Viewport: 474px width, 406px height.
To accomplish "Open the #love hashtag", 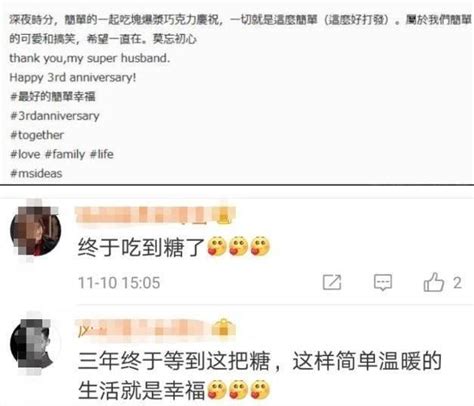I will tap(25, 154).
